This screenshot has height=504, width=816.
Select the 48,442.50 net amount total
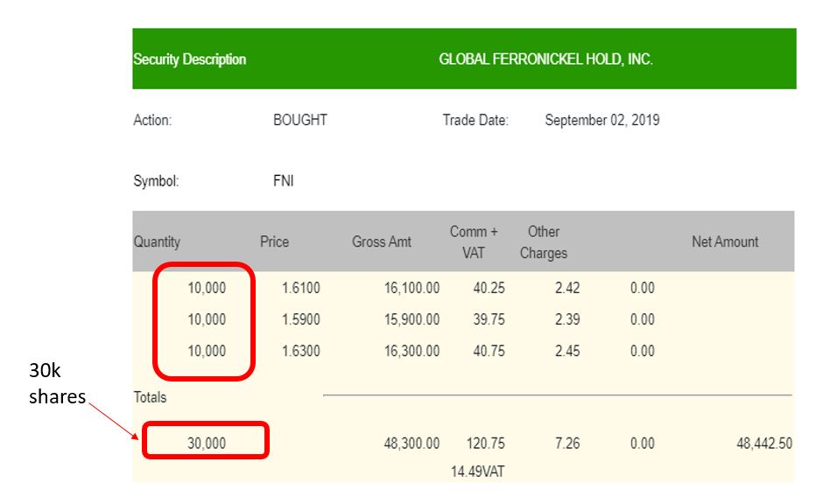pyautogui.click(x=764, y=444)
